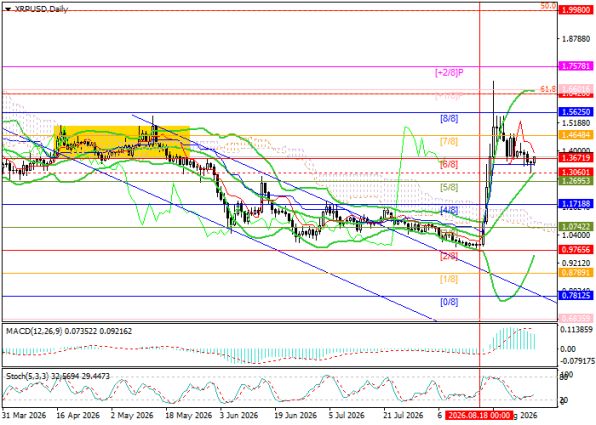Click the 1.99800 red price label
The height and width of the screenshot is (425, 596).
click(x=575, y=11)
